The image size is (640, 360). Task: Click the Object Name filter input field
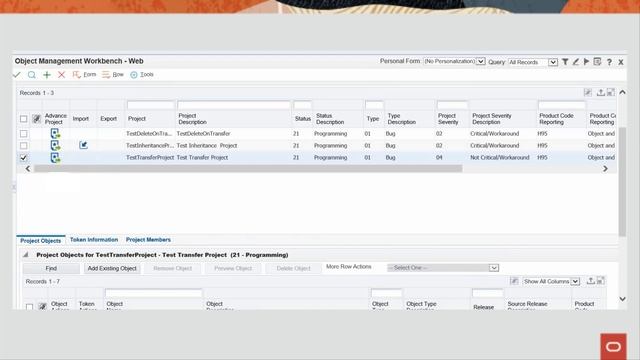pos(153,293)
